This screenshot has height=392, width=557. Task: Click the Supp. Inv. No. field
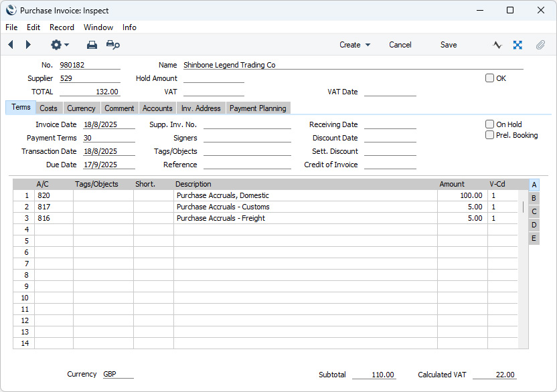click(247, 124)
